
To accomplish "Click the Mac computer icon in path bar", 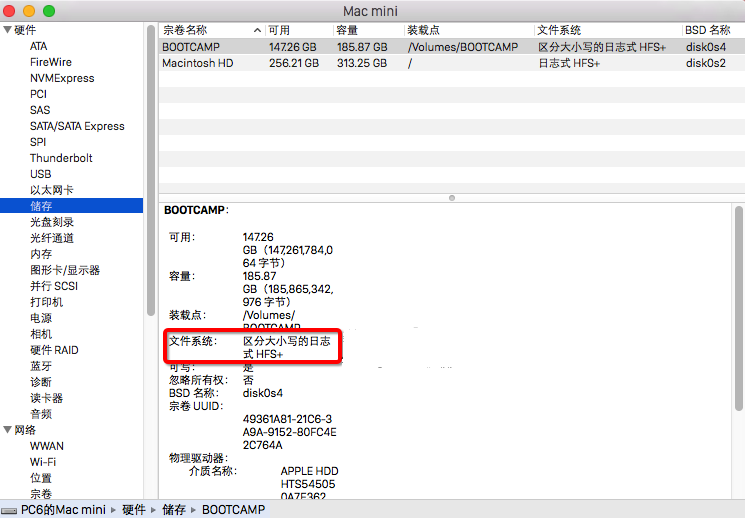I will click(x=10, y=510).
